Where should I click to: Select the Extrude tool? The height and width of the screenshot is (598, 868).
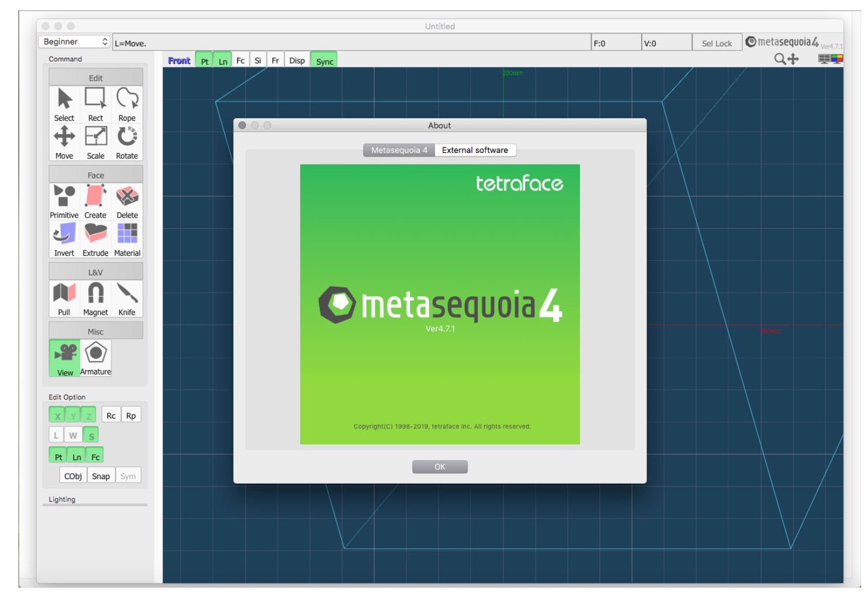click(96, 240)
